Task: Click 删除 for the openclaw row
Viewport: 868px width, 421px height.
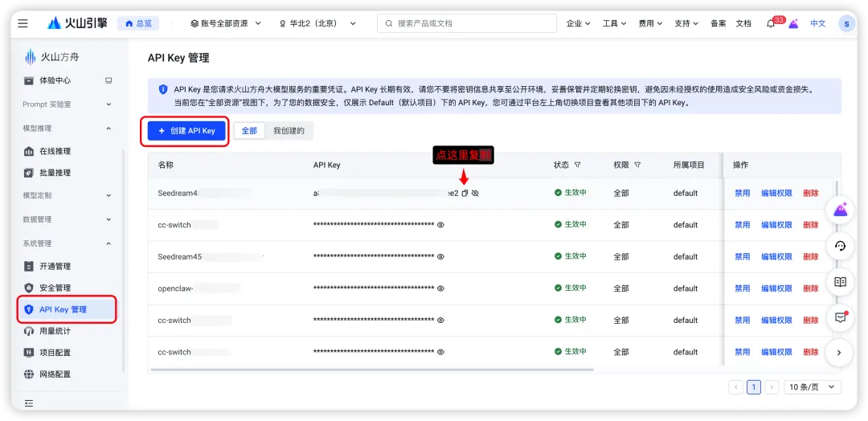Action: click(811, 288)
